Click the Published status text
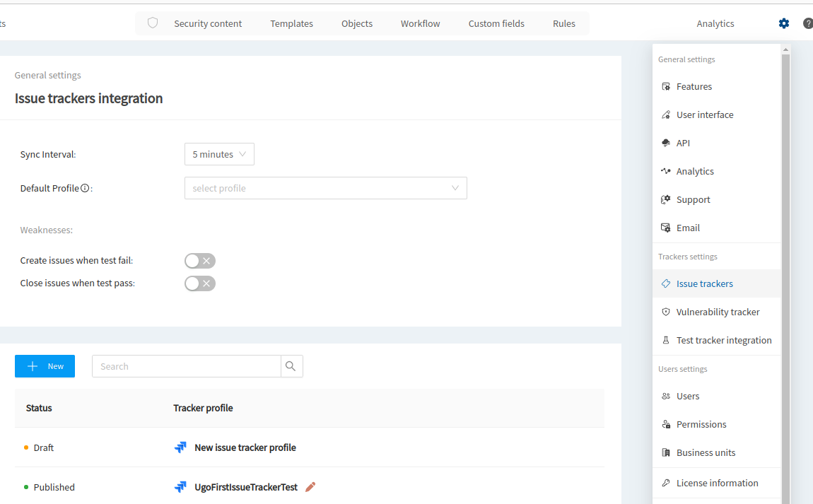Viewport: 813px width, 504px height. point(54,487)
